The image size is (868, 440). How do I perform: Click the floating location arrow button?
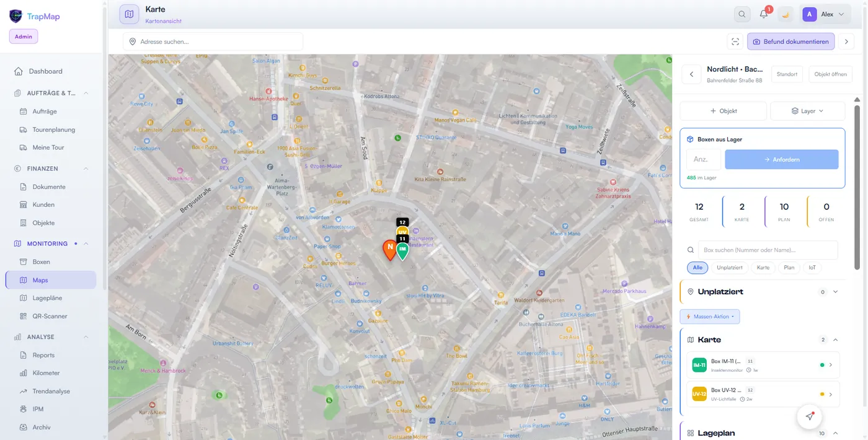coord(809,416)
